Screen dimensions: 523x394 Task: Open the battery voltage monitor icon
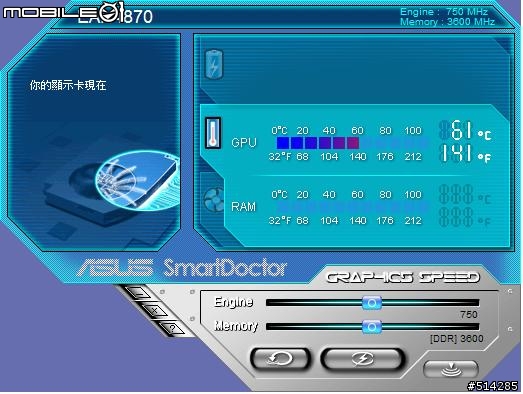(x=214, y=65)
